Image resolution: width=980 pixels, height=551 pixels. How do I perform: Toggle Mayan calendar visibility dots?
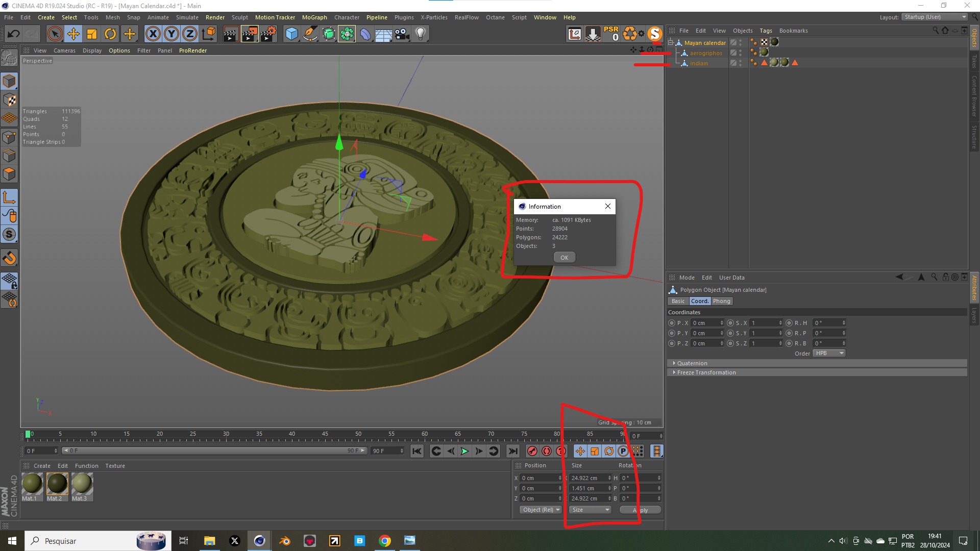pos(741,43)
